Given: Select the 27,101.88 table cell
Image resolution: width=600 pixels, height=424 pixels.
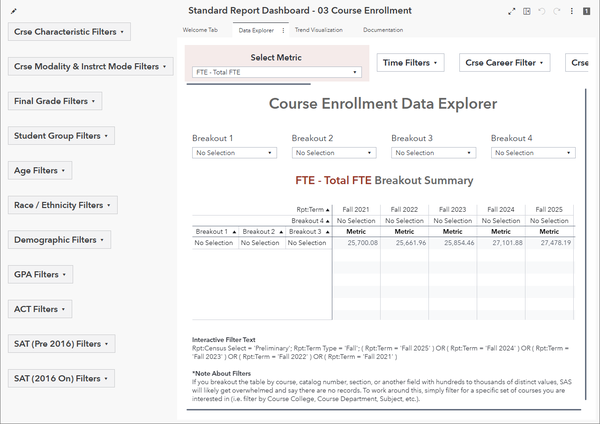Looking at the screenshot, I should (501, 243).
